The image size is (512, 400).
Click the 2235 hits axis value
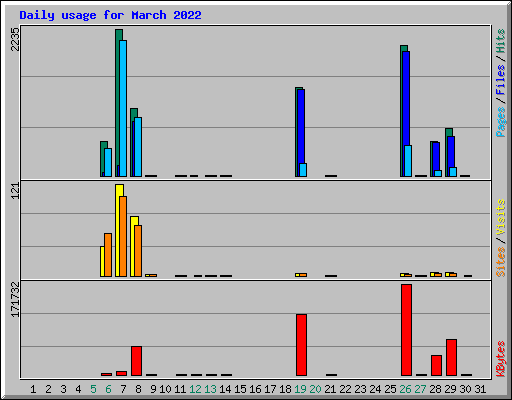click(15, 39)
